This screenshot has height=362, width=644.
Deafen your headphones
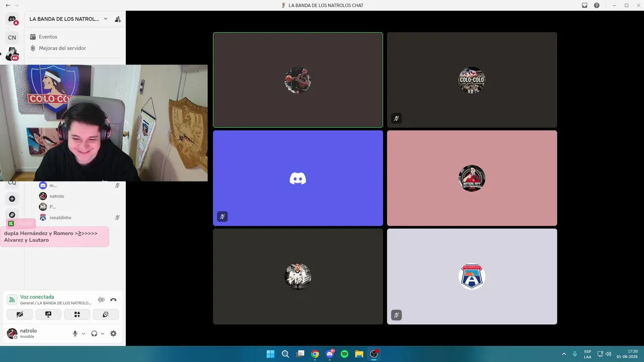click(x=94, y=333)
